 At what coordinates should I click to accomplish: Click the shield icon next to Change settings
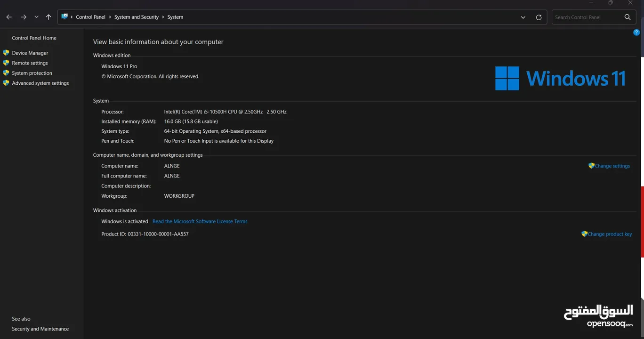coord(591,166)
